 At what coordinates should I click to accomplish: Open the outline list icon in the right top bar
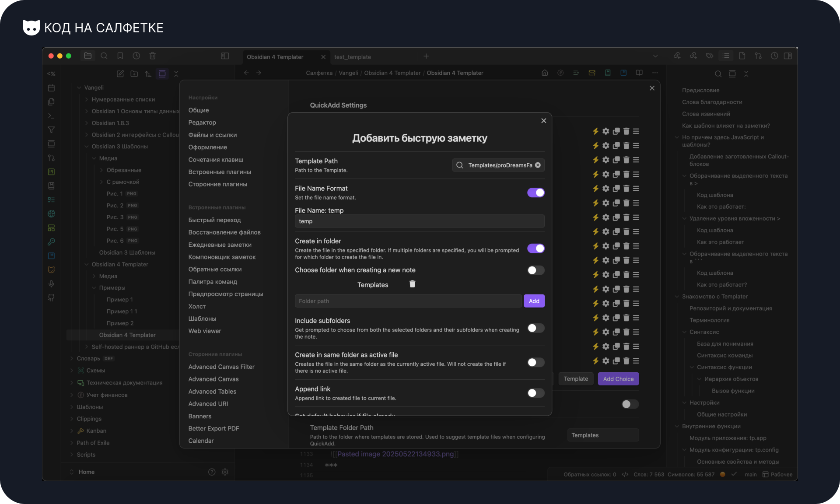(x=726, y=56)
